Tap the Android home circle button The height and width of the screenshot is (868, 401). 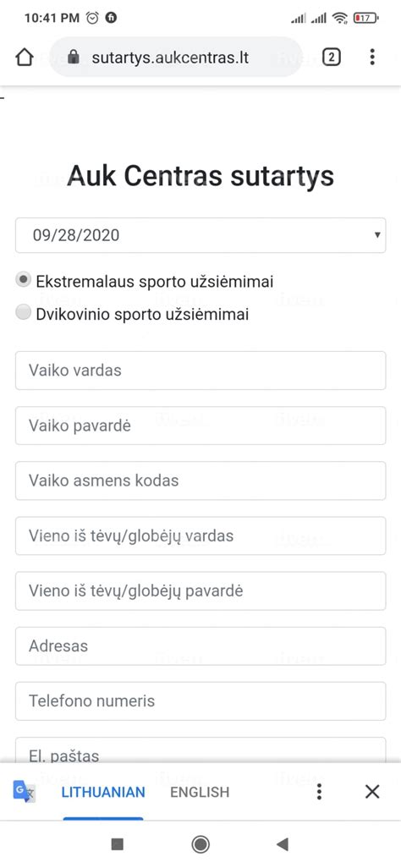point(200,844)
